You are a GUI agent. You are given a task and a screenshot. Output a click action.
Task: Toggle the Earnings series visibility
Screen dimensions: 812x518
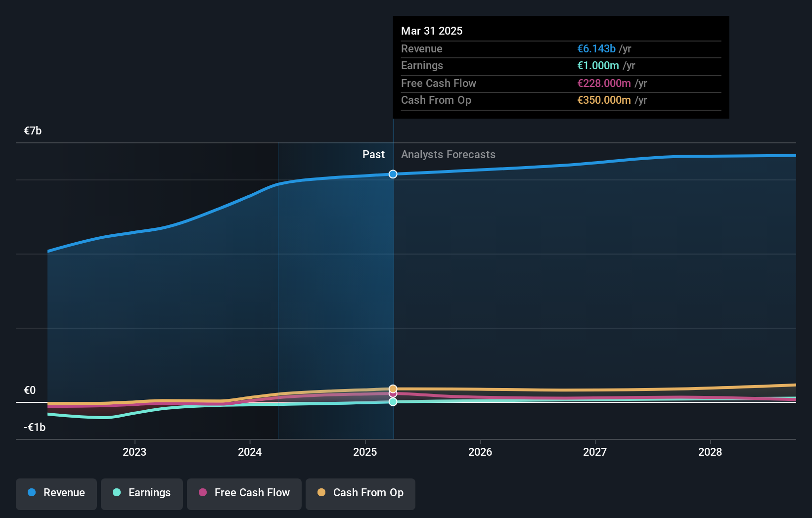pyautogui.click(x=141, y=493)
